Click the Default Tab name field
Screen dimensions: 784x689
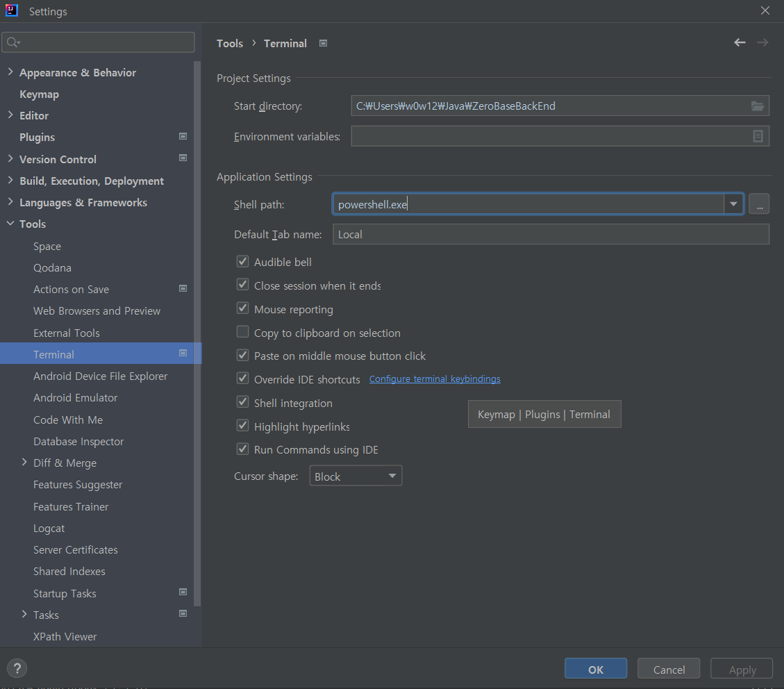point(551,234)
